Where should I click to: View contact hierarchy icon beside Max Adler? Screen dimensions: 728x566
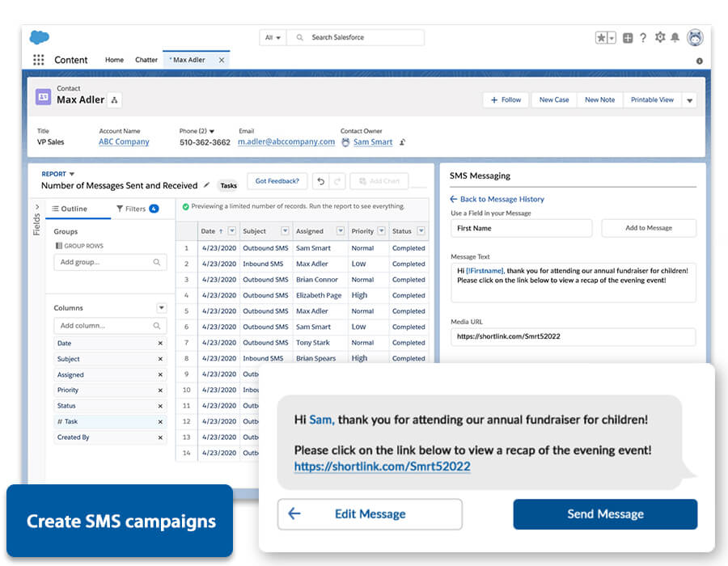tap(114, 100)
